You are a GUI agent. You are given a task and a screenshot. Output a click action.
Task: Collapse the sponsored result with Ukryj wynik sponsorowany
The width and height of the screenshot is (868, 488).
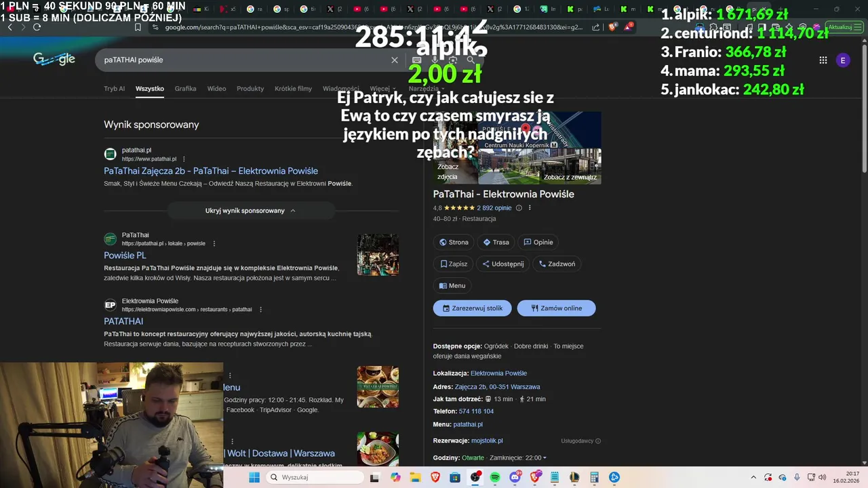pos(251,211)
